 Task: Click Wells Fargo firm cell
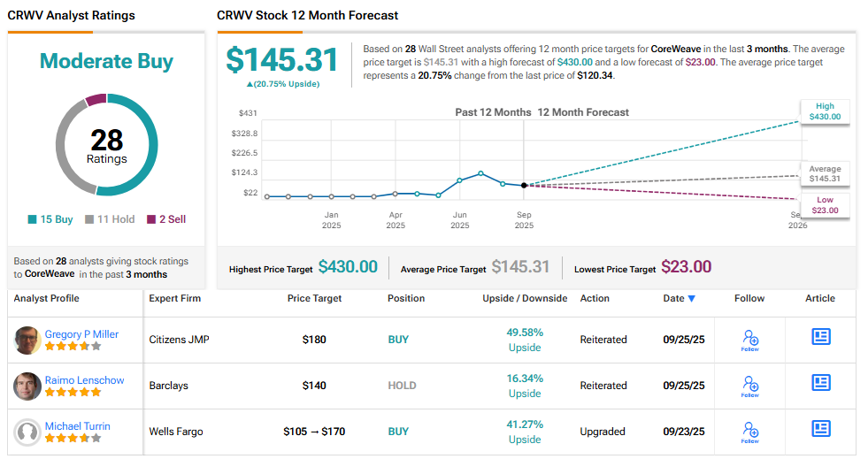coord(176,432)
